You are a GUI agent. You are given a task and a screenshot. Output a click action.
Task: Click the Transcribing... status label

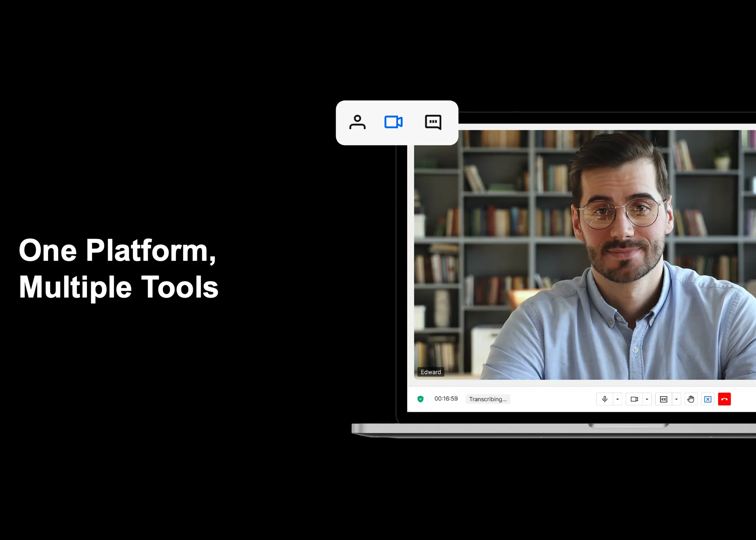point(488,399)
